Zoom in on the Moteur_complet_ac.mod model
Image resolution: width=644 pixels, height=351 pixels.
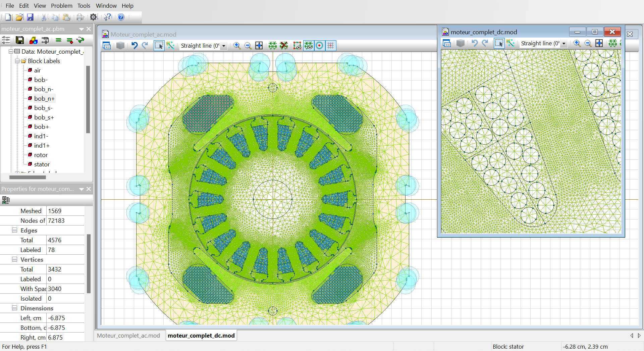(237, 46)
